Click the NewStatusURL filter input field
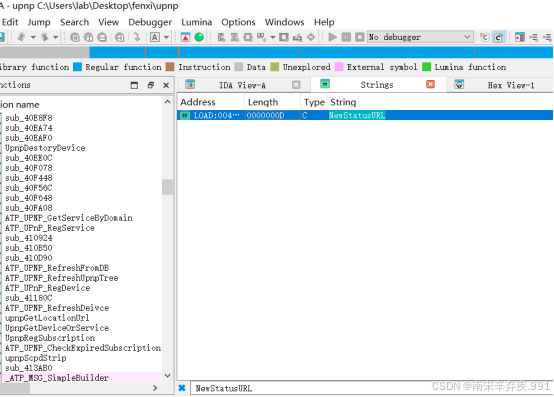This screenshot has width=554, height=397. (x=371, y=388)
